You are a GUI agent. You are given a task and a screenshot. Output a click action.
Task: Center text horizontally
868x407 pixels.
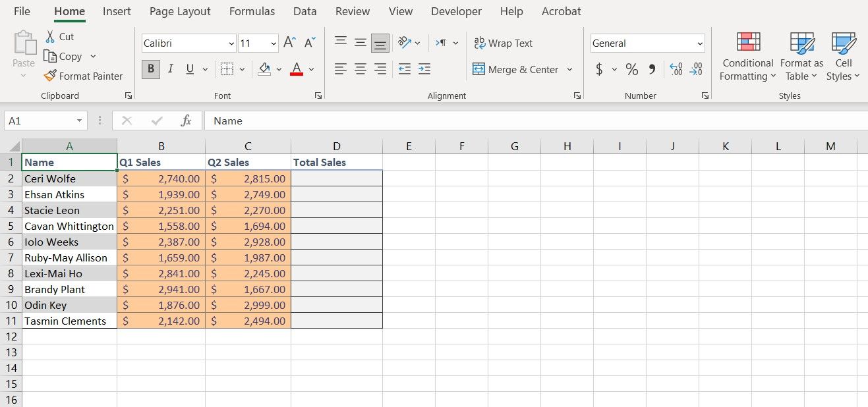(x=361, y=68)
